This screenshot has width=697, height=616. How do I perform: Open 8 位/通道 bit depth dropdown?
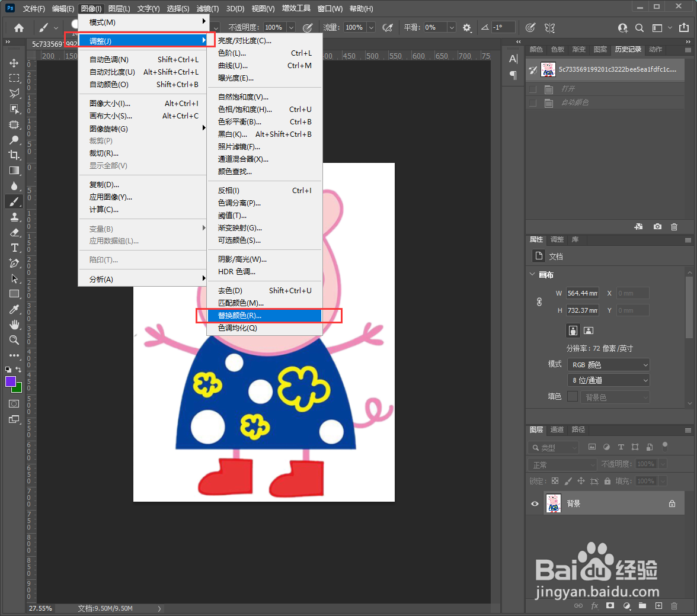[608, 380]
